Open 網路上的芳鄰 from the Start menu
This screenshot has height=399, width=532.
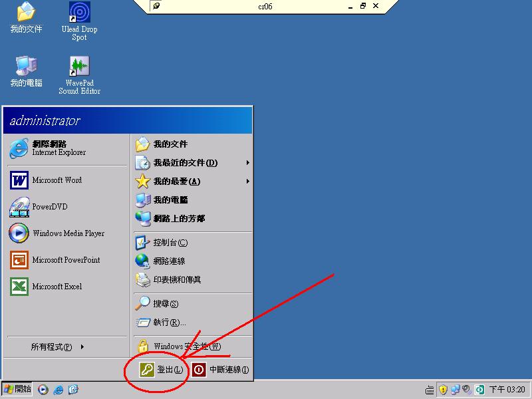[193, 219]
